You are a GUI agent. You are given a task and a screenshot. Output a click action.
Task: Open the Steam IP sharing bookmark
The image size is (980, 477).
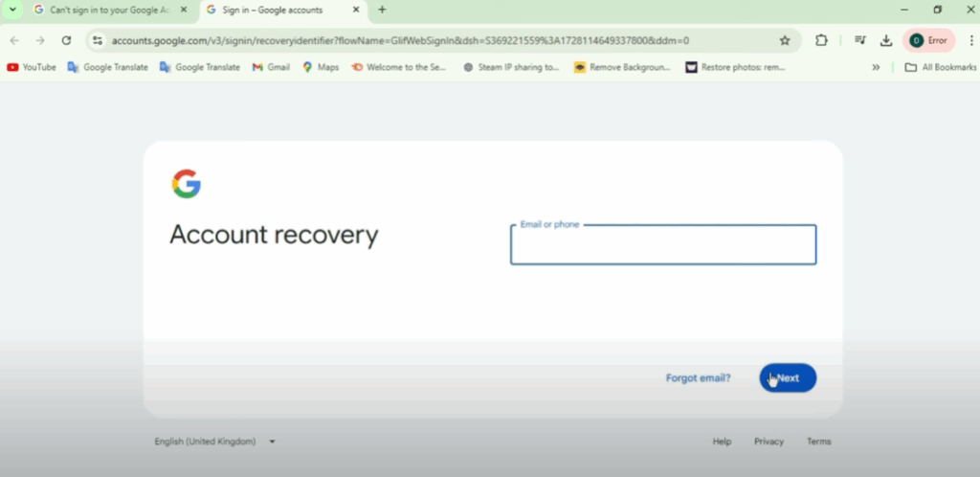511,67
